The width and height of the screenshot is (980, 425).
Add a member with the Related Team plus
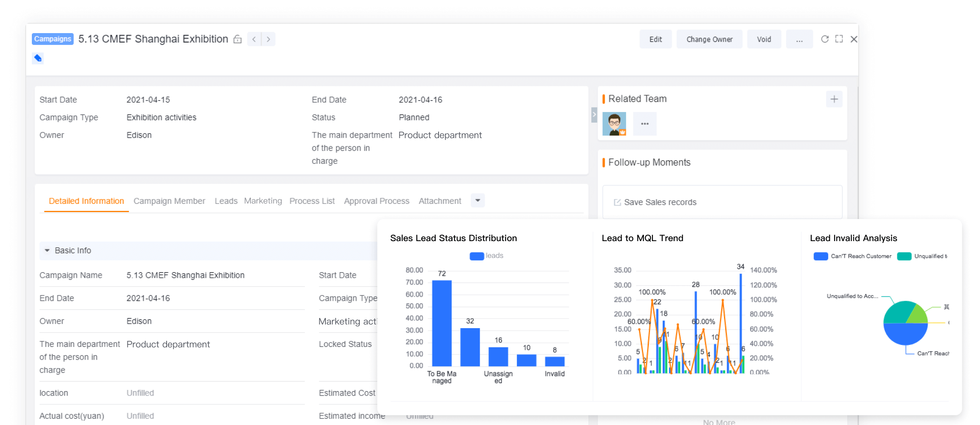tap(834, 99)
